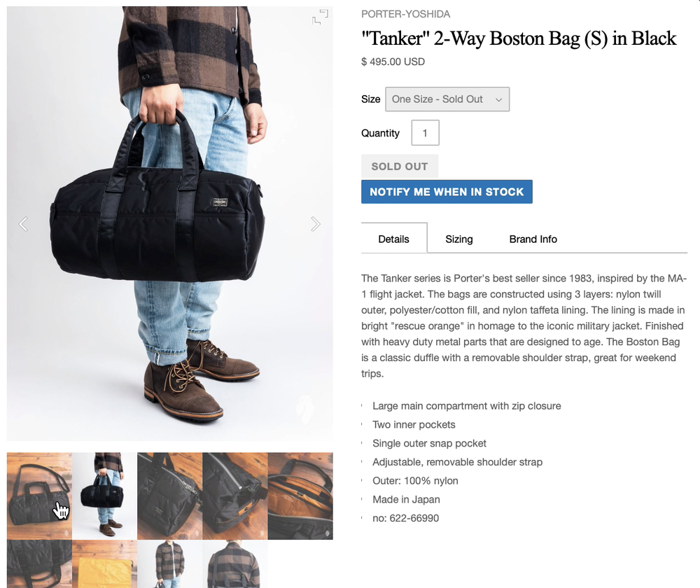Select thumbnail showing the zipper detail
Screen dimensions: 700x588
click(x=234, y=496)
